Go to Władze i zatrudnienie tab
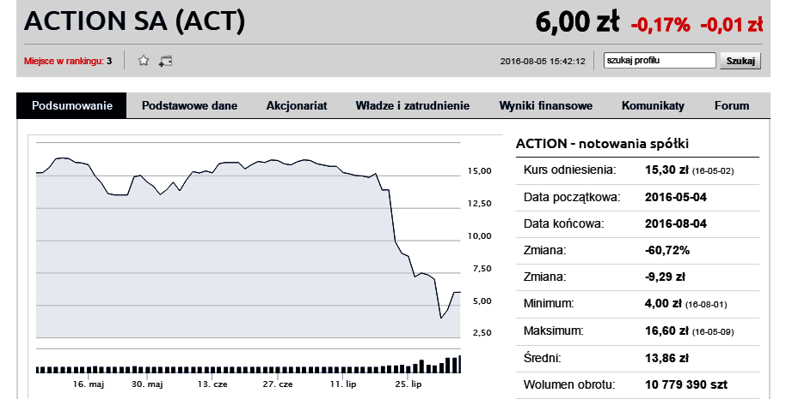Screen dimensions: 786x399 (x=413, y=106)
